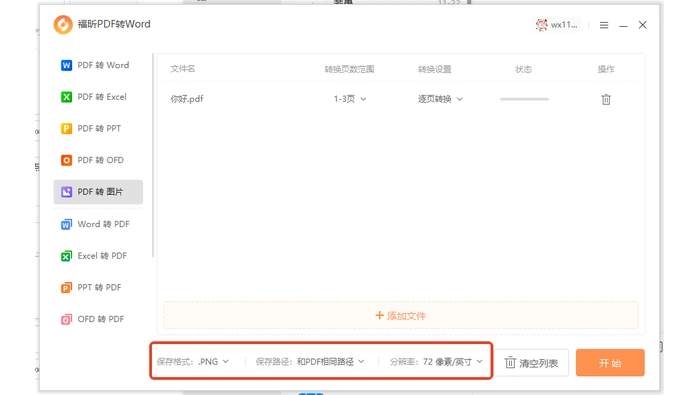Minimize the Foxit converter window
Viewport: 700px width, 395px height.
623,25
